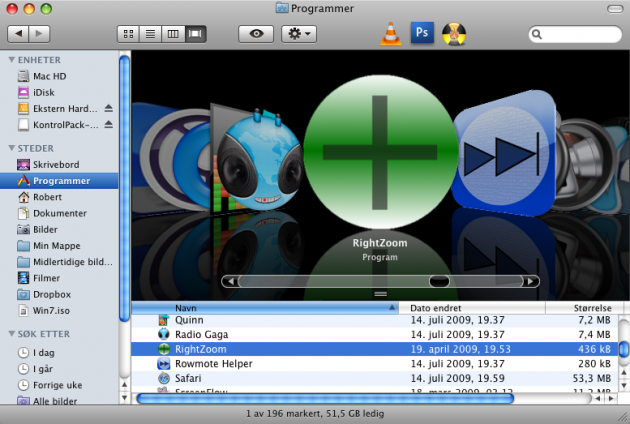Sort by the Navn column header
The height and width of the screenshot is (424, 630).
point(265,308)
